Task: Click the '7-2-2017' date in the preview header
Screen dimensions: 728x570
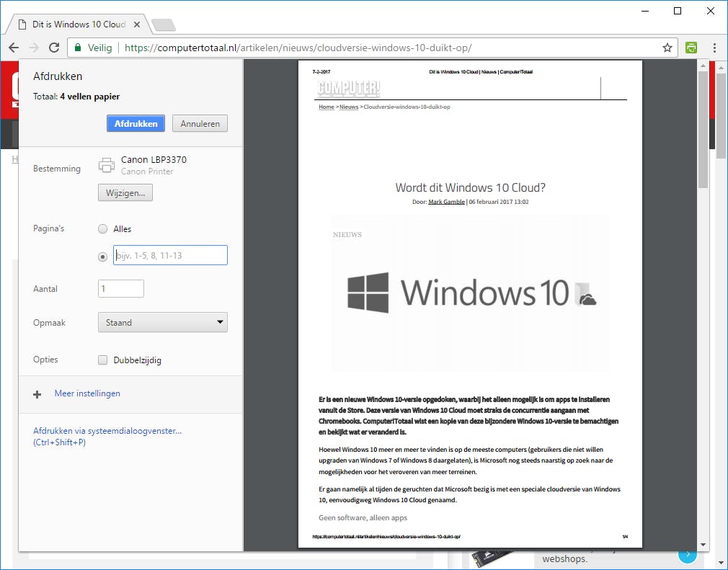Action: click(321, 72)
